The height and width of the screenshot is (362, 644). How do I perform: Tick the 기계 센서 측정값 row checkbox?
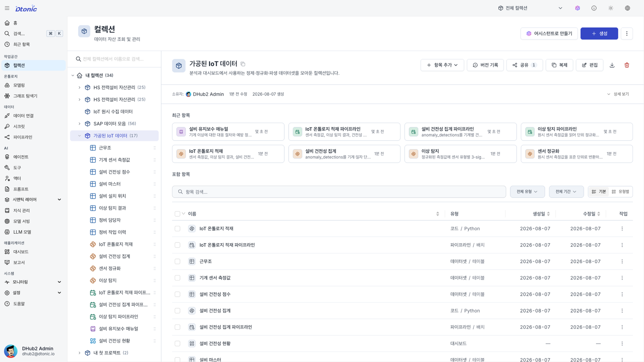tap(178, 278)
